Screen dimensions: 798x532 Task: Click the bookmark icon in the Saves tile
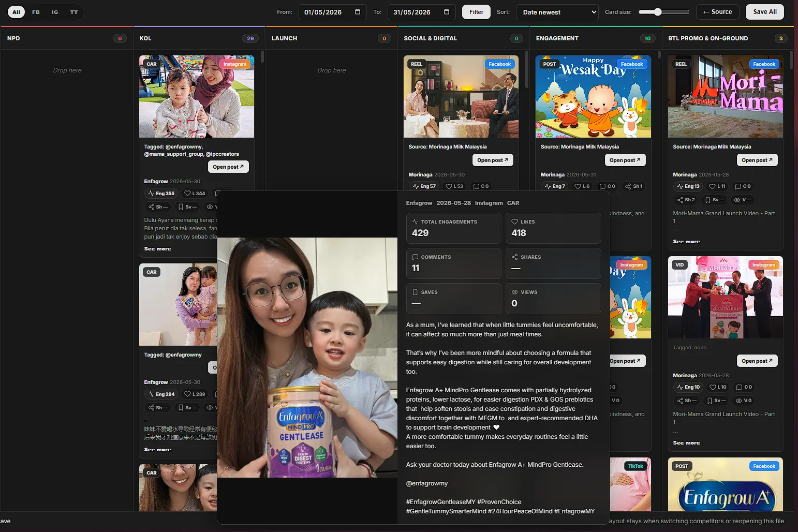click(415, 292)
